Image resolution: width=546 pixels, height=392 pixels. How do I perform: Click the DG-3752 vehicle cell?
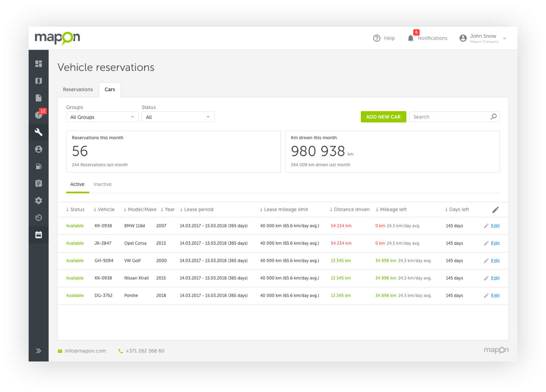(x=103, y=296)
